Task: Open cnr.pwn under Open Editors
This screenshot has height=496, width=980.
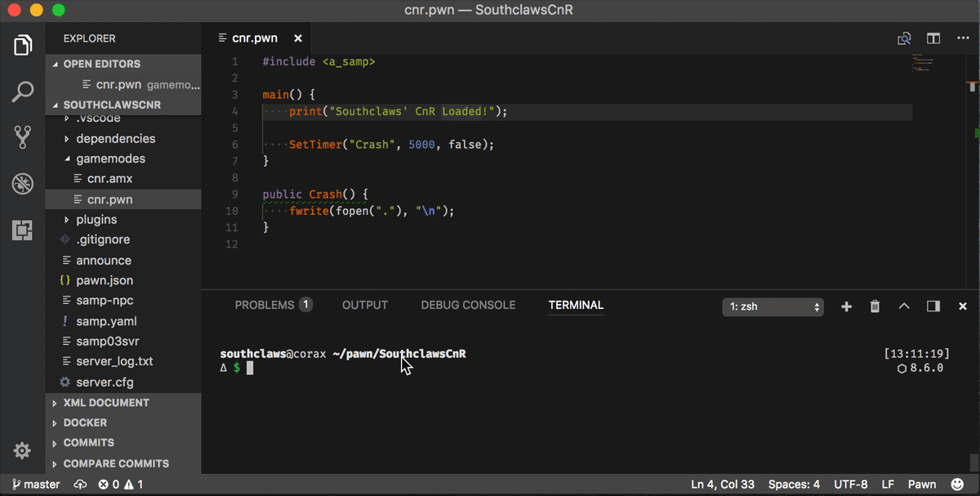Action: [122, 84]
